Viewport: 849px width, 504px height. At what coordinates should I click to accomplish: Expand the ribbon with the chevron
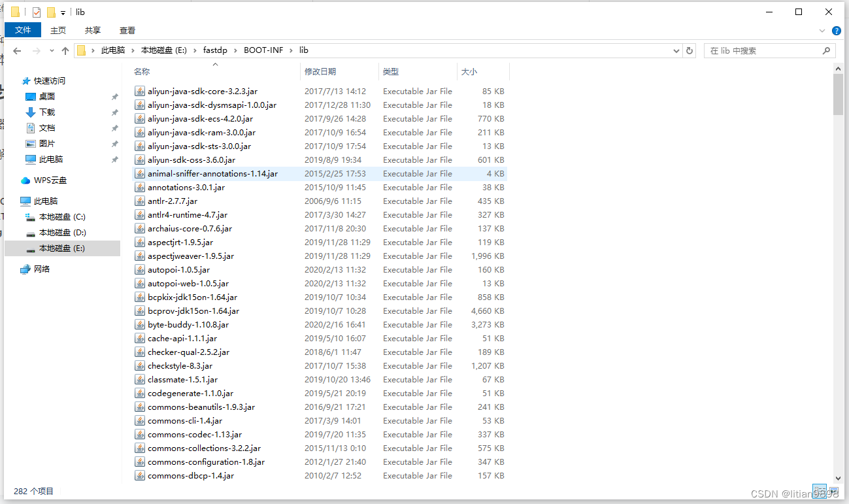pos(823,31)
